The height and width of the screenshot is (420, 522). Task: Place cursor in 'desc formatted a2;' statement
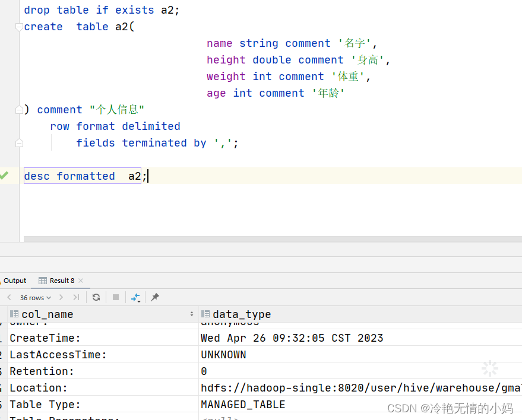85,176
